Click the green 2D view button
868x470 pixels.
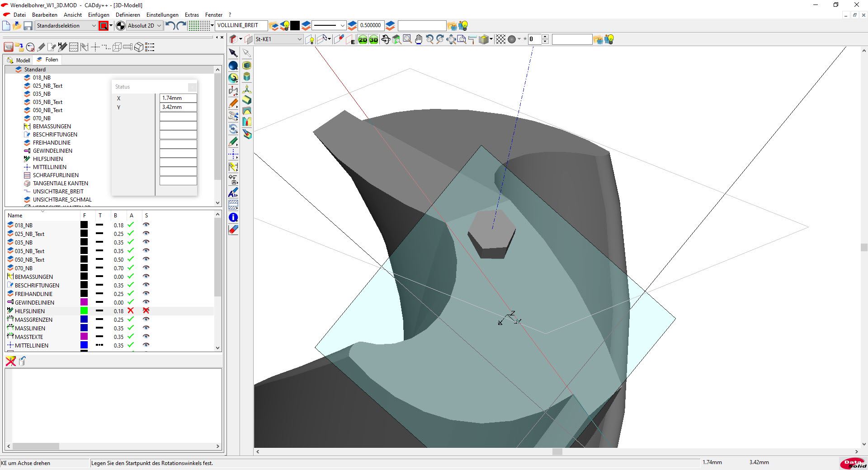coord(363,40)
